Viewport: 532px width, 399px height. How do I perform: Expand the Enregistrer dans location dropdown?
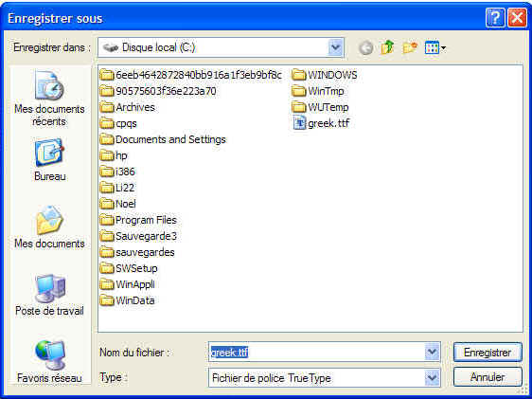coord(335,47)
